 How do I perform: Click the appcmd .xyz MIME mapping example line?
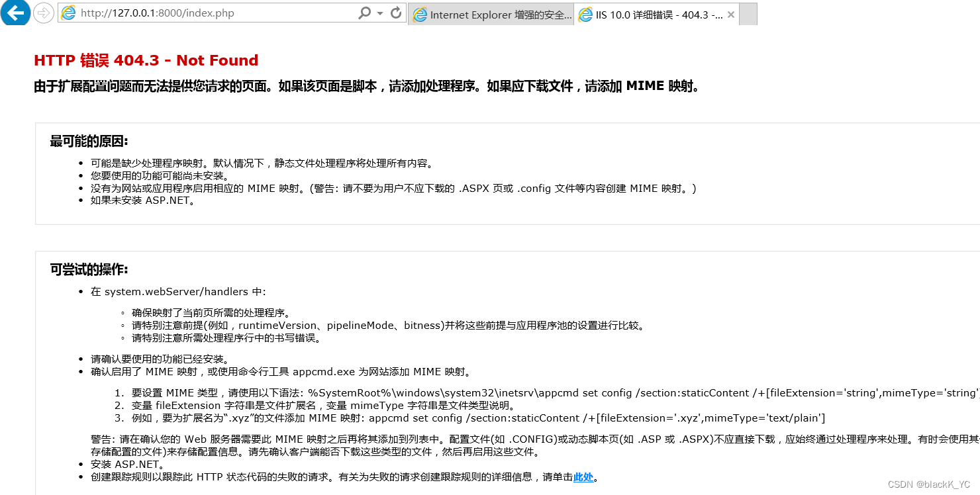(479, 418)
